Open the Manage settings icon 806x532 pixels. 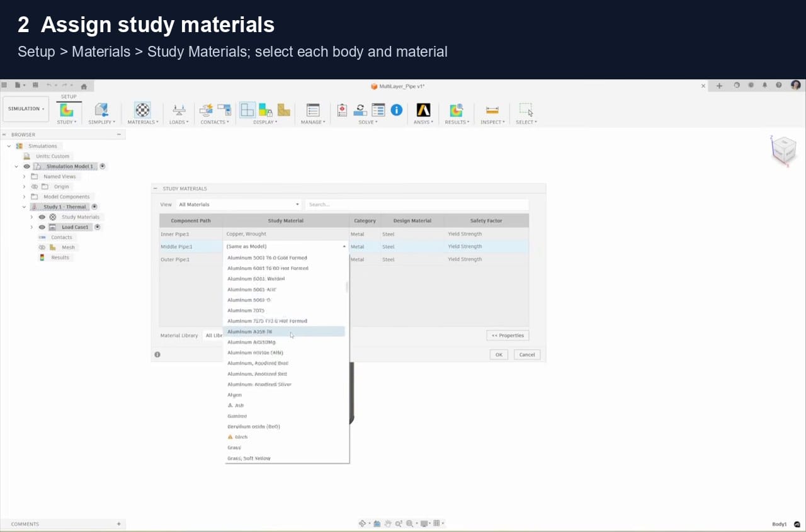coord(313,110)
